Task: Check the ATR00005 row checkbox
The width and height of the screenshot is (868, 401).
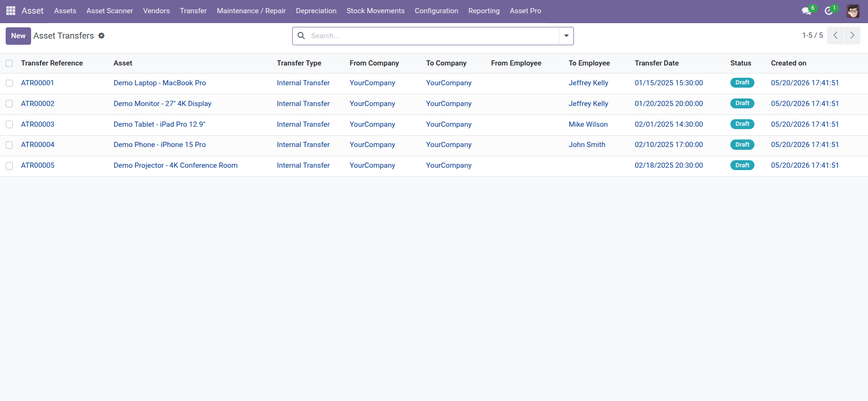Action: pyautogui.click(x=9, y=166)
